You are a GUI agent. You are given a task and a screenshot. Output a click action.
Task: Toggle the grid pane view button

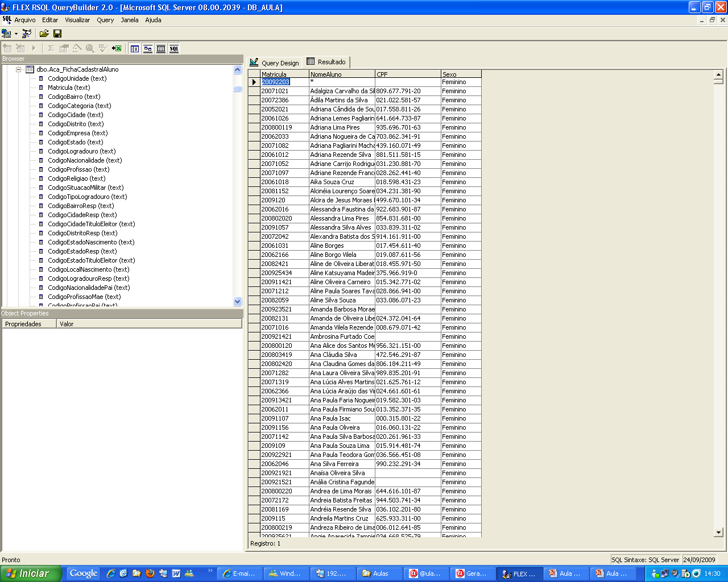pos(161,49)
